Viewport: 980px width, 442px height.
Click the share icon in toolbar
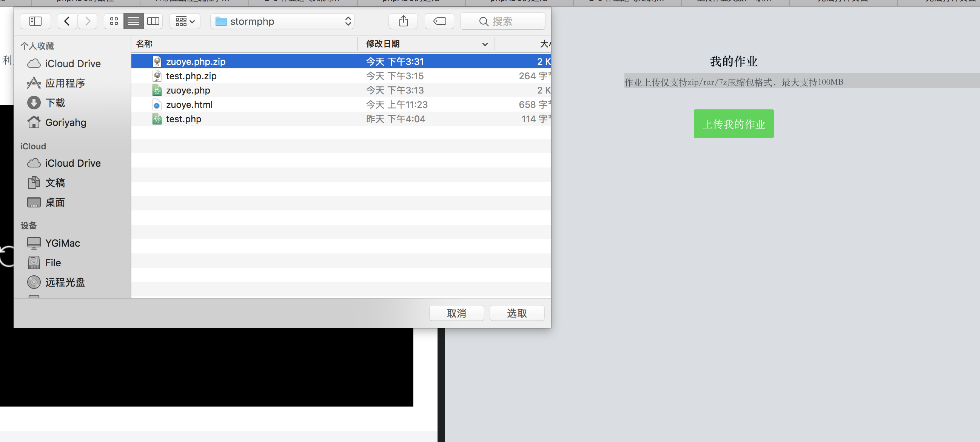pyautogui.click(x=403, y=21)
